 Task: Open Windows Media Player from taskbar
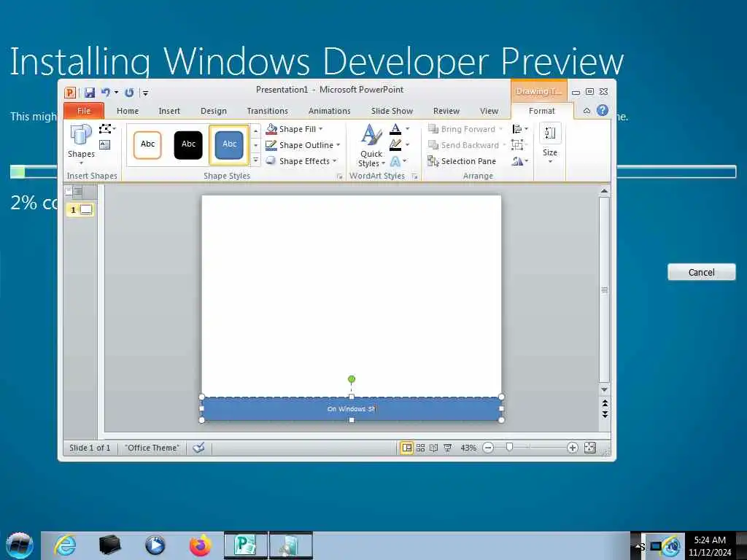(155, 545)
